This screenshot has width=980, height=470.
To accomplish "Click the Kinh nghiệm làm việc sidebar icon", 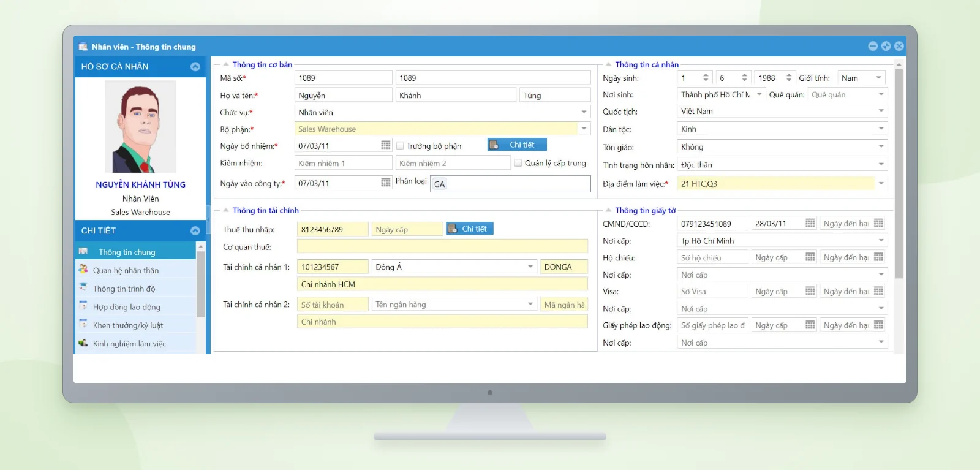I will click(83, 343).
